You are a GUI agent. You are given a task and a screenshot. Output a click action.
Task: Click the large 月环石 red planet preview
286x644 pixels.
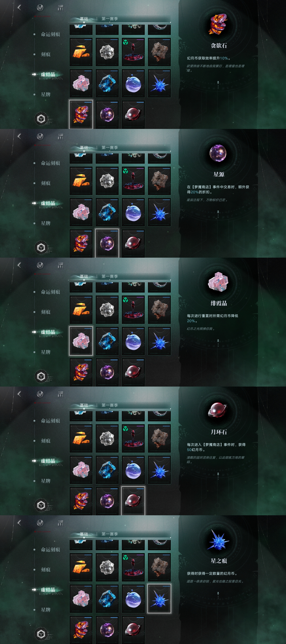pos(218,410)
